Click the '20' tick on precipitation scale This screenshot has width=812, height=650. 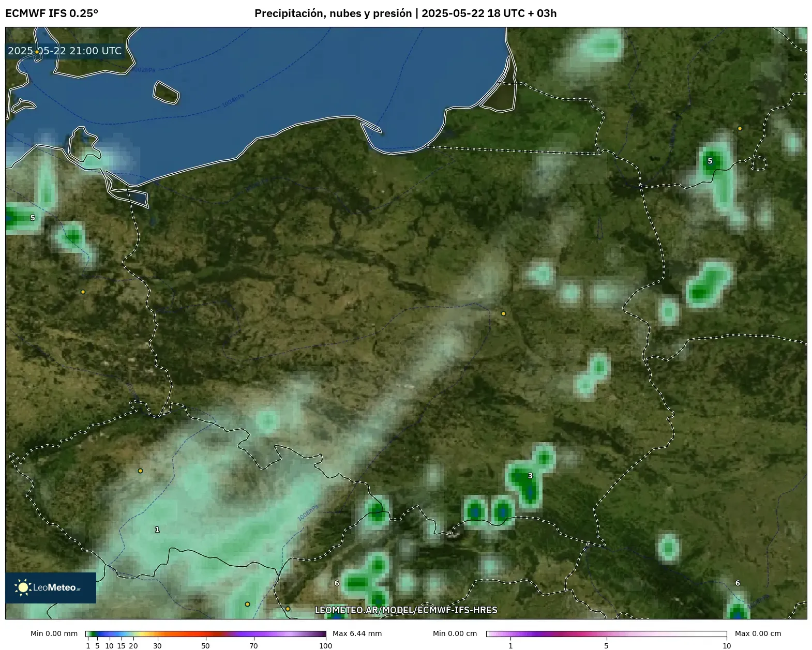[x=133, y=645]
